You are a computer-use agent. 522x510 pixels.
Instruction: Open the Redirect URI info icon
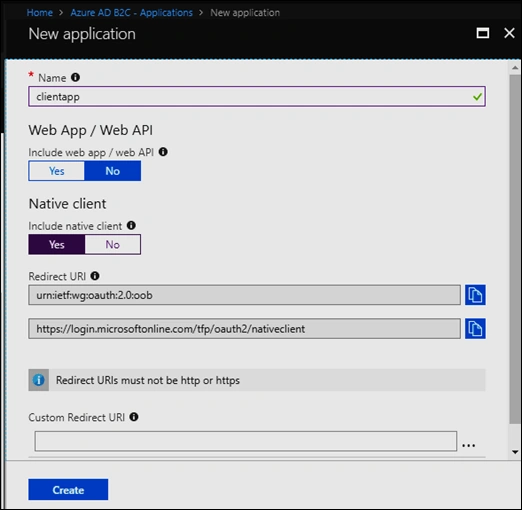(95, 276)
